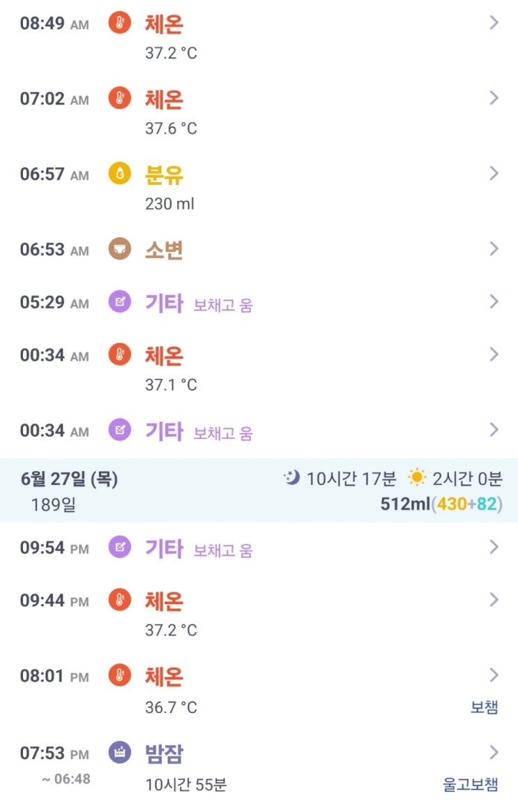Tap the sun daytime-nap total icon
This screenshot has height=812, width=518.
[417, 478]
